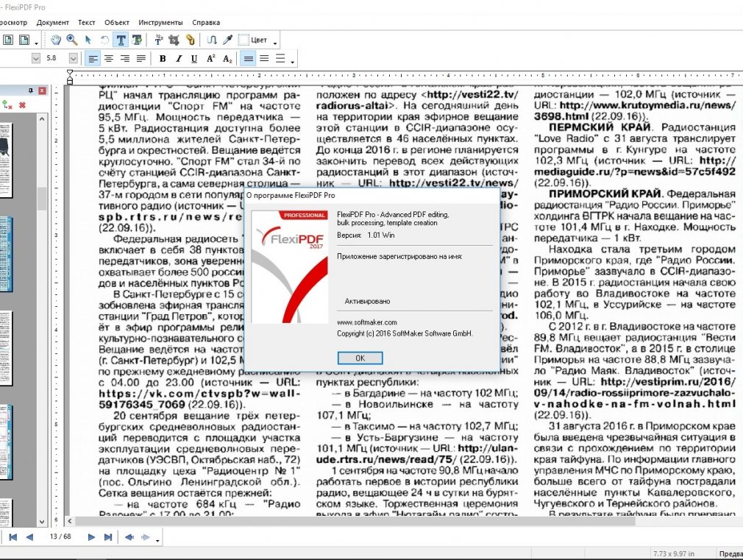The image size is (743, 560).
Task: Open the navigation bar options dropdown
Action: [157, 539]
